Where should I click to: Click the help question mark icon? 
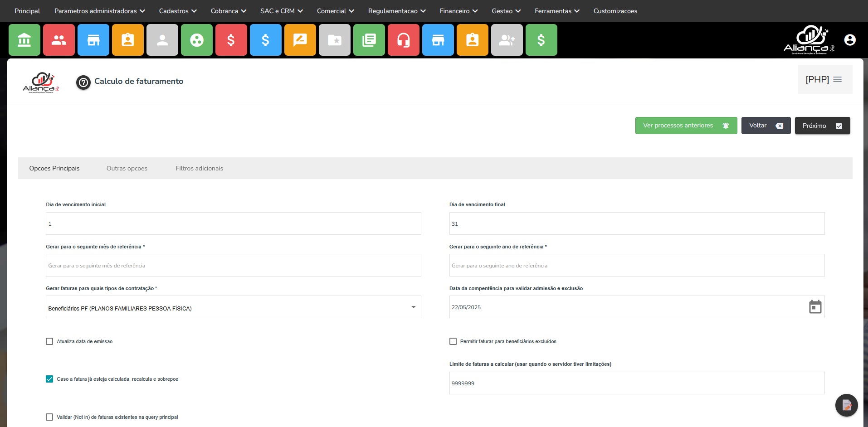click(83, 82)
